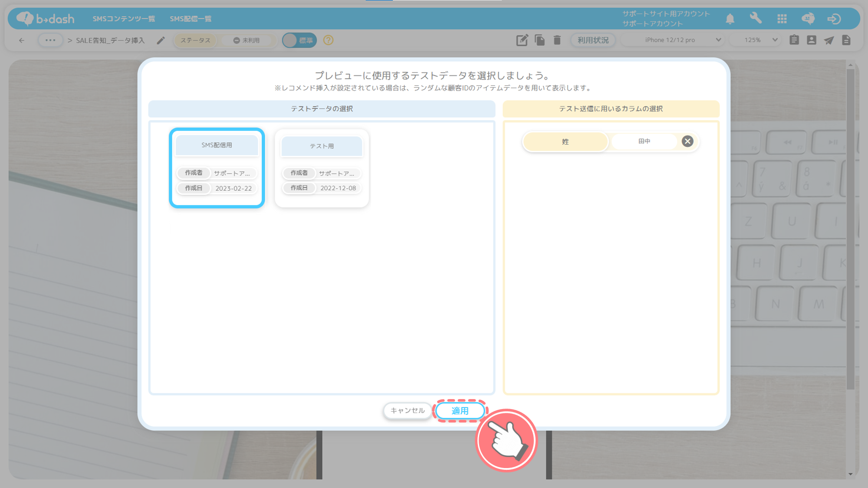
Task: Open the apps grid icon
Action: click(782, 19)
